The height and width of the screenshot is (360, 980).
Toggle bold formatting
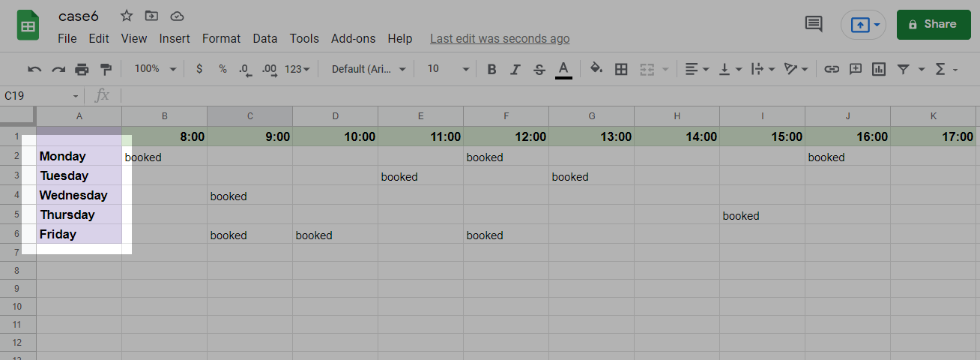[x=491, y=69]
